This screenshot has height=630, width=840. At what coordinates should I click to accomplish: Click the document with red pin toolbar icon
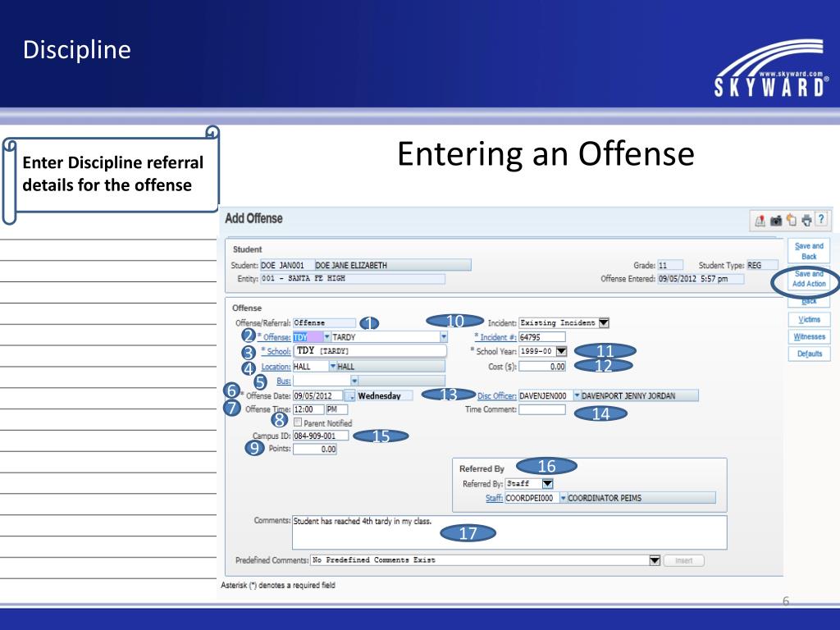click(x=760, y=221)
